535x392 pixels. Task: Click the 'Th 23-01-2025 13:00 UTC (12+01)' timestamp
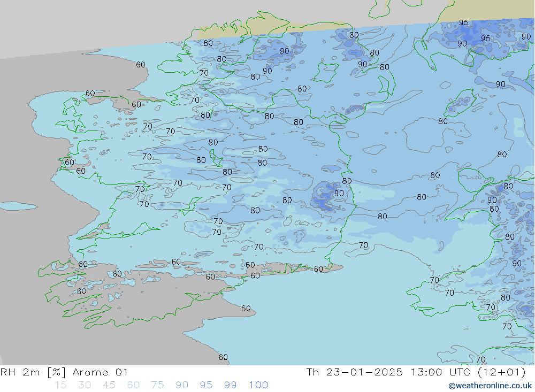pyautogui.click(x=416, y=372)
